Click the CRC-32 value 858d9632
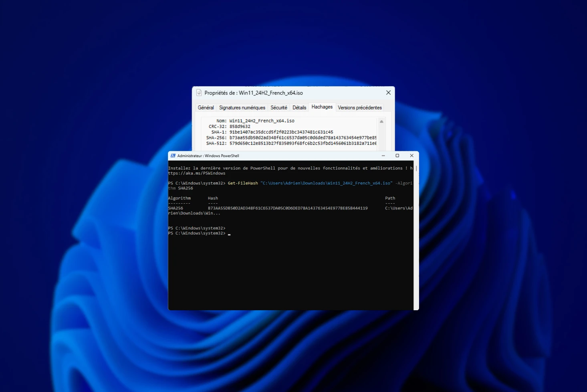 [240, 126]
